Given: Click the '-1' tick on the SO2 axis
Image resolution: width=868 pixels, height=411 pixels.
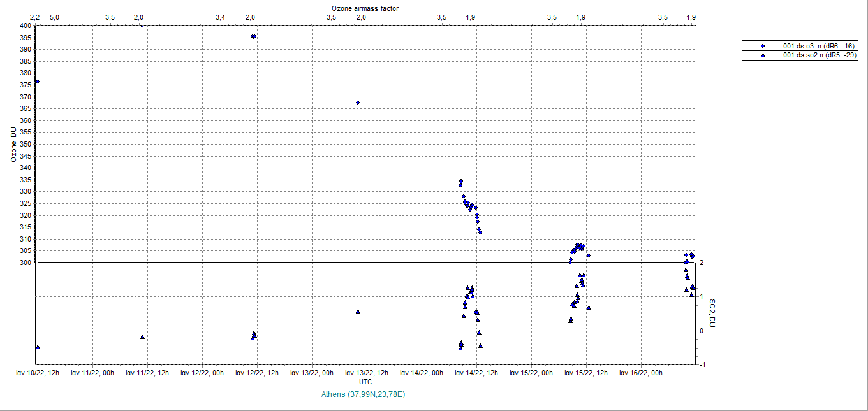Looking at the screenshot, I should pos(702,364).
